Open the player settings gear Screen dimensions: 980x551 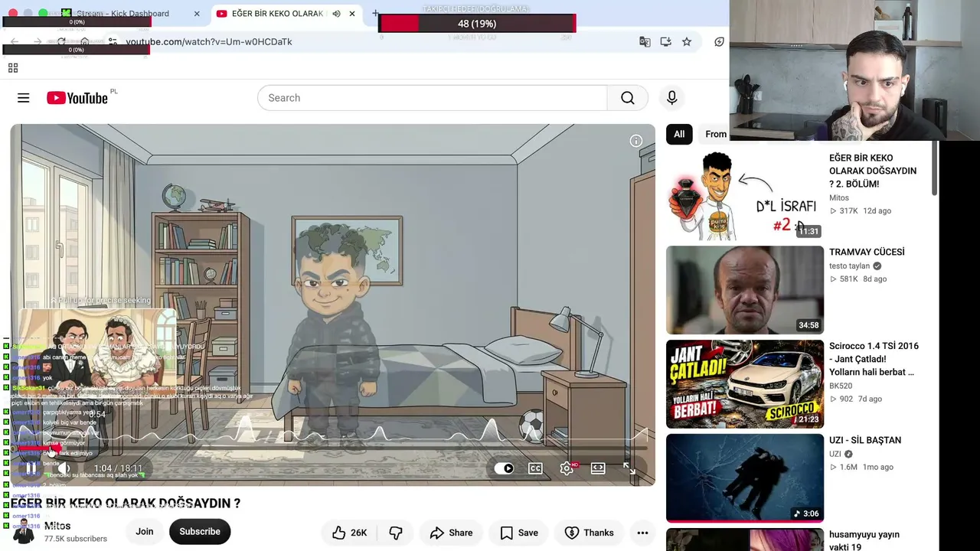[567, 468]
